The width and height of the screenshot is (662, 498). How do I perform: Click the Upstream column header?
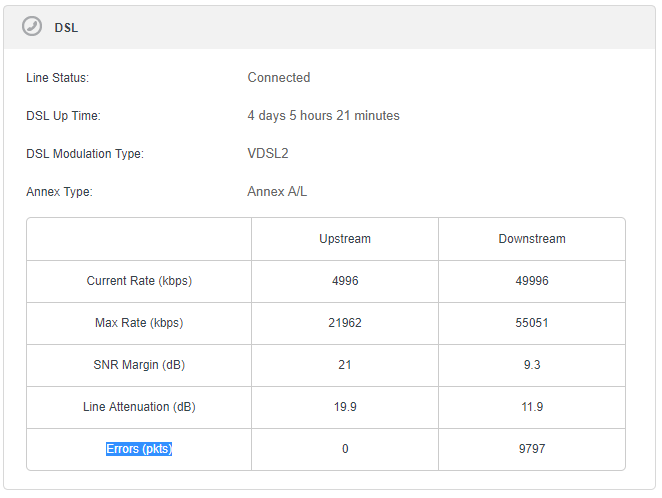(345, 239)
